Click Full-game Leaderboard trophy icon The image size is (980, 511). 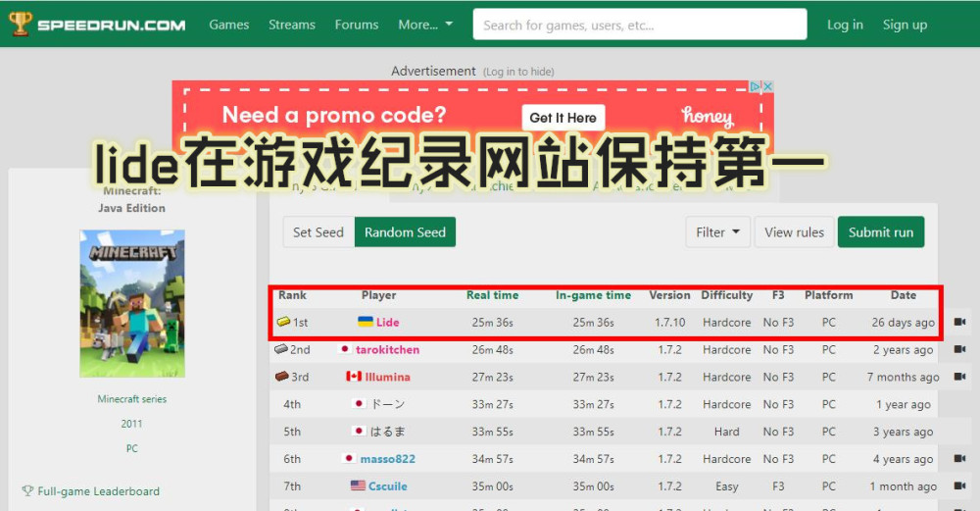27,491
